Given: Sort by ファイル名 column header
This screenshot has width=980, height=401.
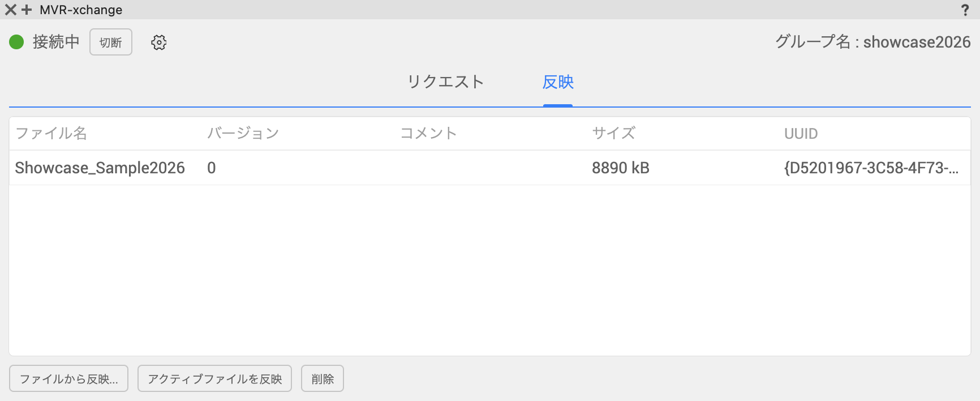Looking at the screenshot, I should point(51,134).
